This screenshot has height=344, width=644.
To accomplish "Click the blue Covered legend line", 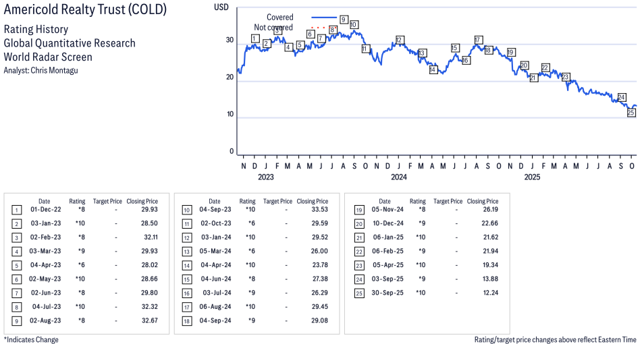I will coord(324,18).
